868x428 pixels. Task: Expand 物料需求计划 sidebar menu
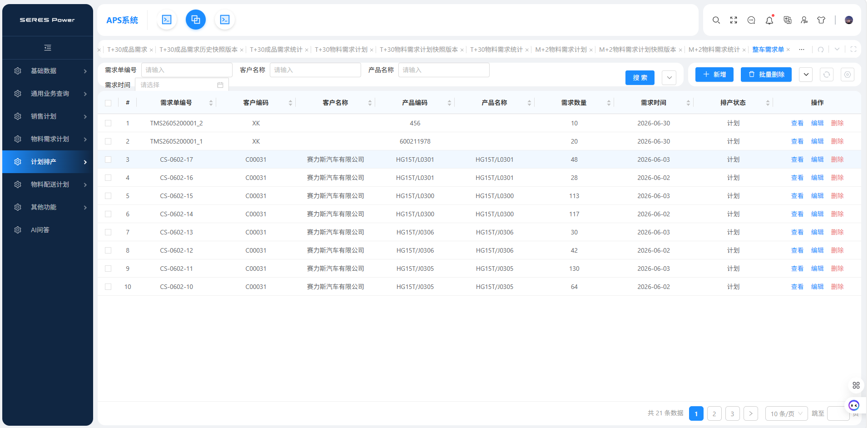coord(48,139)
